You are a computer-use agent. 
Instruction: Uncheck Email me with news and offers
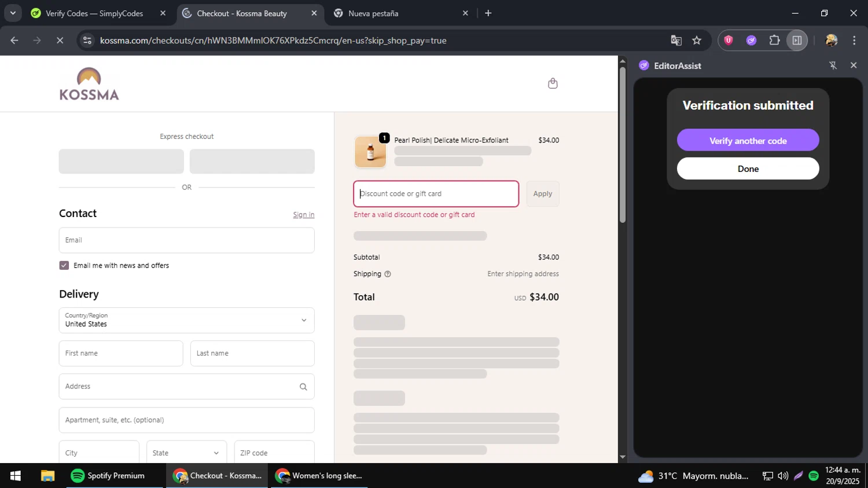pyautogui.click(x=64, y=265)
